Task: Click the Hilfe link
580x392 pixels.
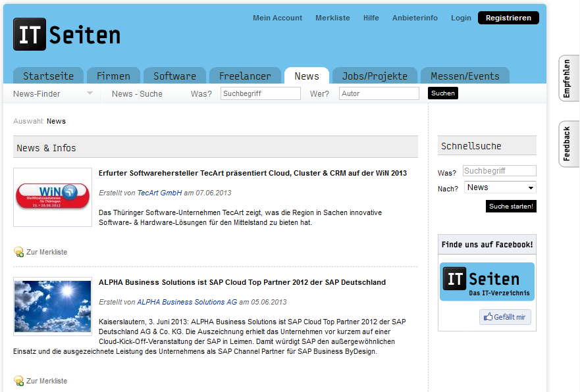Action: coord(371,18)
